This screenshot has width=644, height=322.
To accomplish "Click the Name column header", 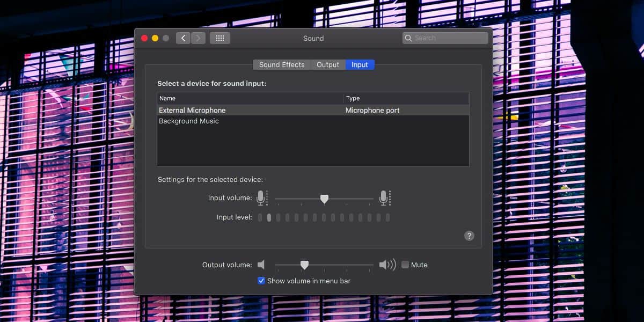I will pos(250,98).
